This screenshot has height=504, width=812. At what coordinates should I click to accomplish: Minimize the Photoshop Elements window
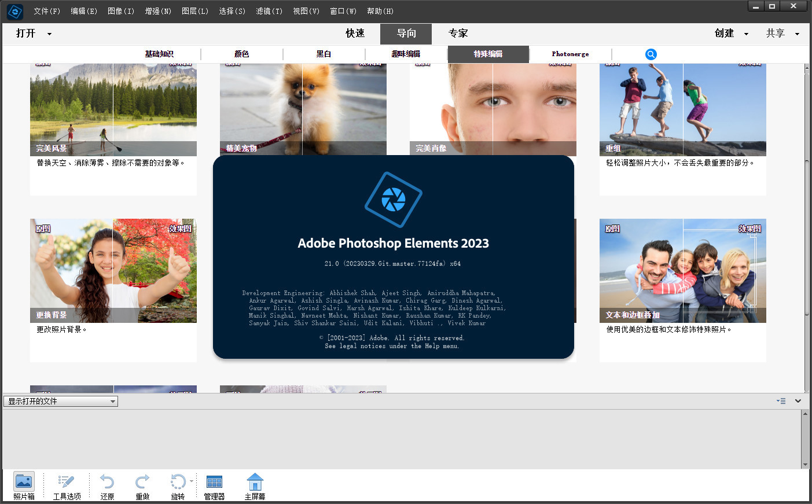pyautogui.click(x=755, y=6)
